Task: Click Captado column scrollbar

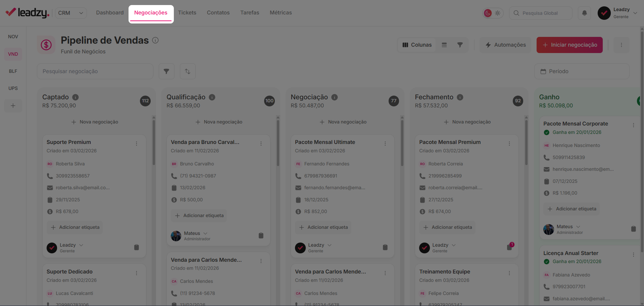Action: tap(154, 143)
